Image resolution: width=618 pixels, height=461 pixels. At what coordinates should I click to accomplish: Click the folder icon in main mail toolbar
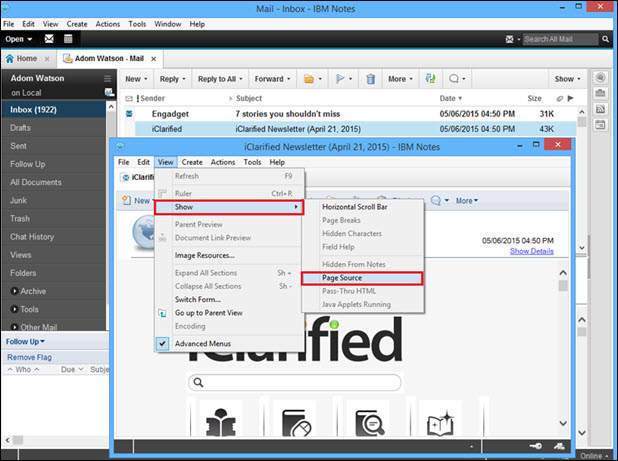click(309, 79)
